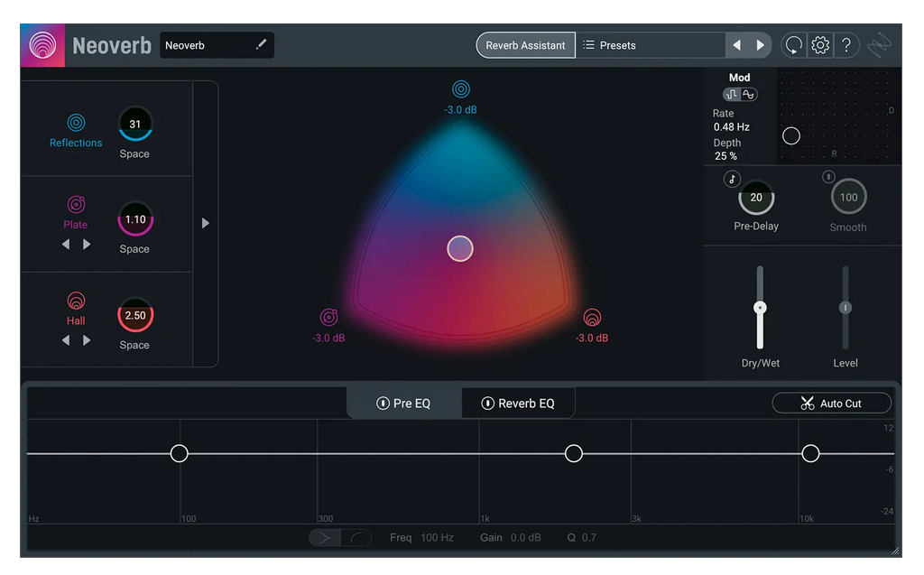
Task: Open the Reverb Assistant
Action: coord(525,45)
